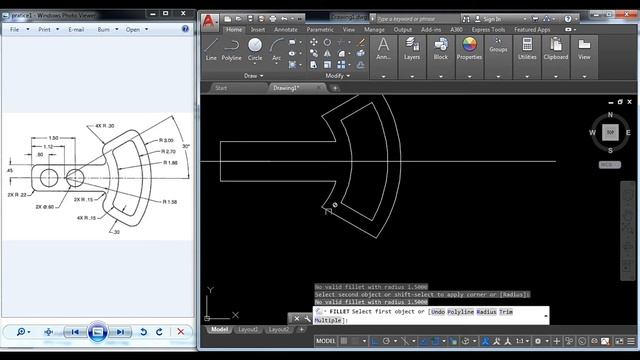
Task: Select Radius option in FILLET command line
Action: (487, 312)
